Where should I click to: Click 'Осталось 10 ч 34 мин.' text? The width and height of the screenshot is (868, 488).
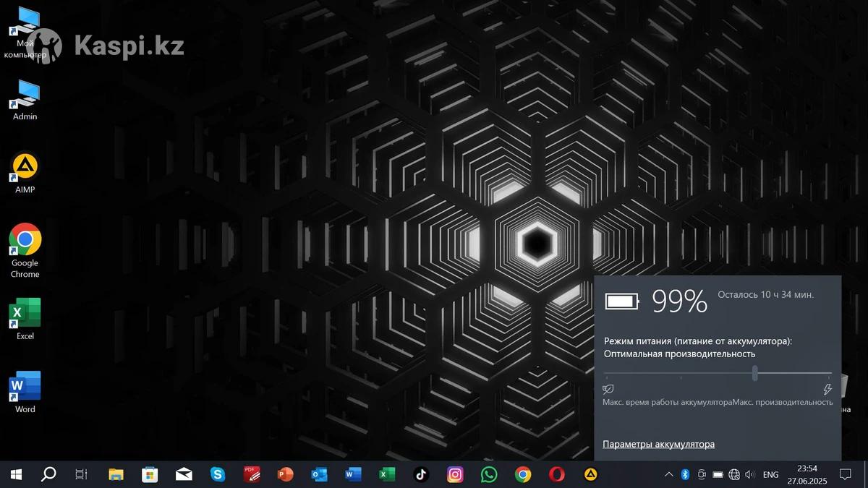[x=765, y=294]
